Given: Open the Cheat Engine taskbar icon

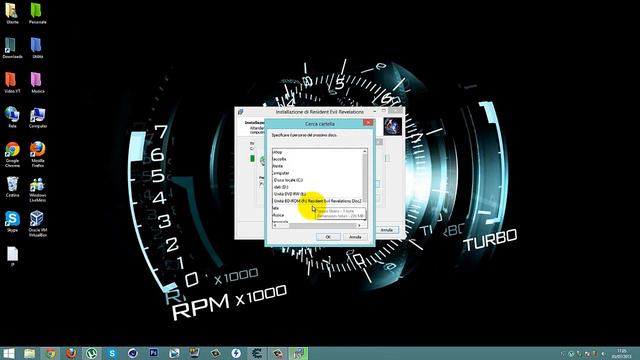Looking at the screenshot, I should tap(257, 353).
